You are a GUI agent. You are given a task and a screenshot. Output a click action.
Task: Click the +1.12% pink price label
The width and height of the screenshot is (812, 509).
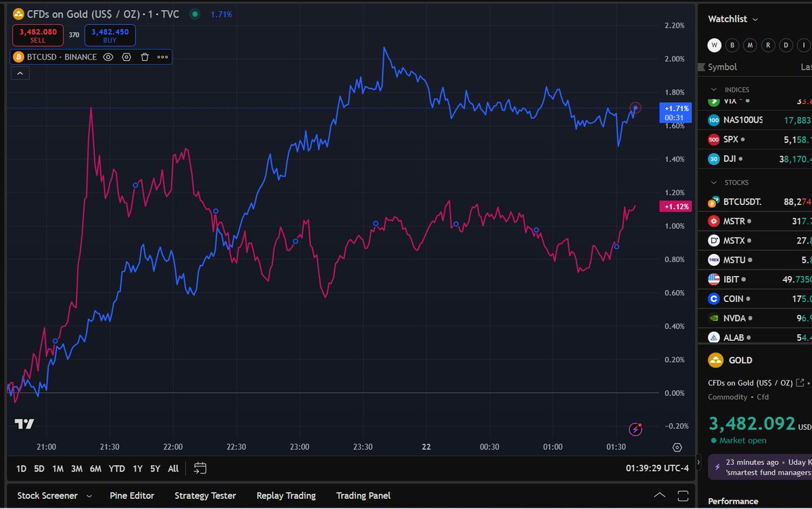676,206
